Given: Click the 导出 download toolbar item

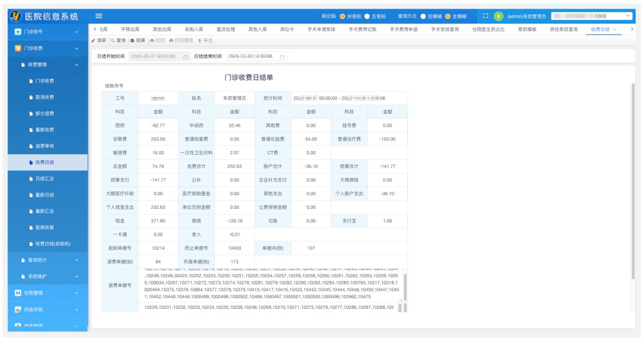Looking at the screenshot, I should [x=205, y=40].
